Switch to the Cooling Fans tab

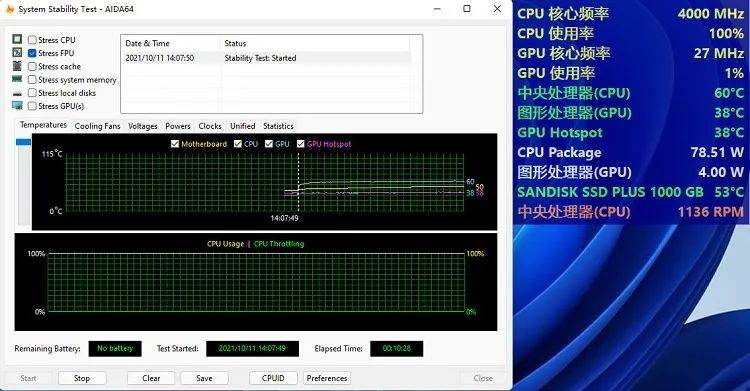click(x=98, y=126)
